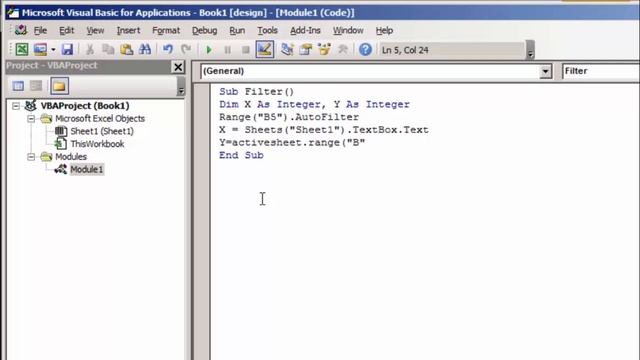The height and width of the screenshot is (360, 640).
Task: Click the Filter procedure combo box
Action: [601, 71]
